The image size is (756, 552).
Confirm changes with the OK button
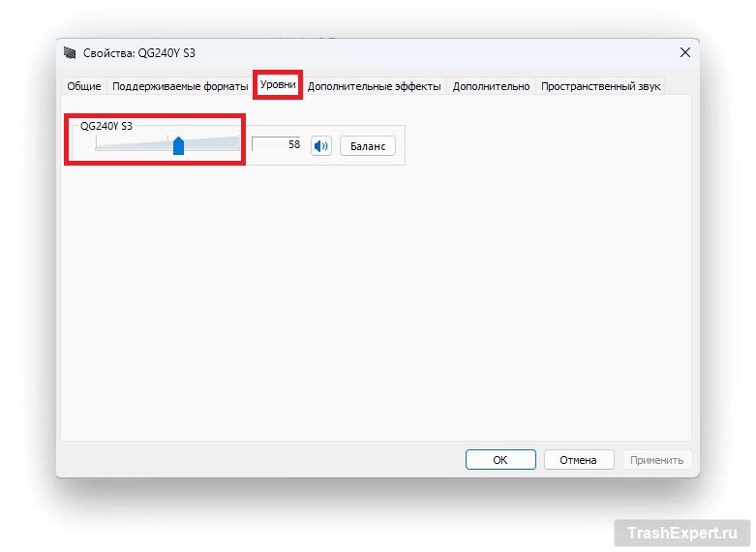(499, 460)
